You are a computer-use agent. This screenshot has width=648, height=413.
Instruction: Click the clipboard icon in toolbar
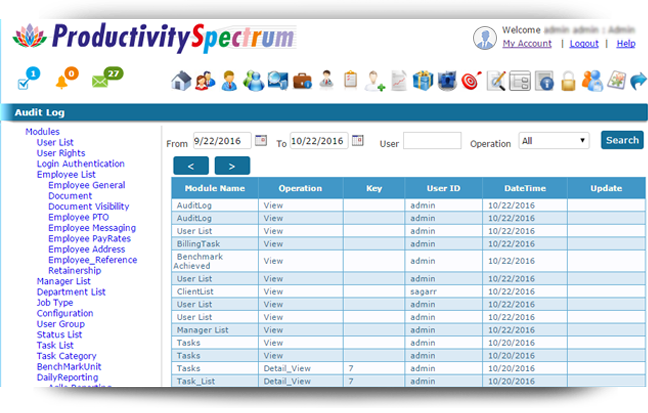[x=350, y=81]
